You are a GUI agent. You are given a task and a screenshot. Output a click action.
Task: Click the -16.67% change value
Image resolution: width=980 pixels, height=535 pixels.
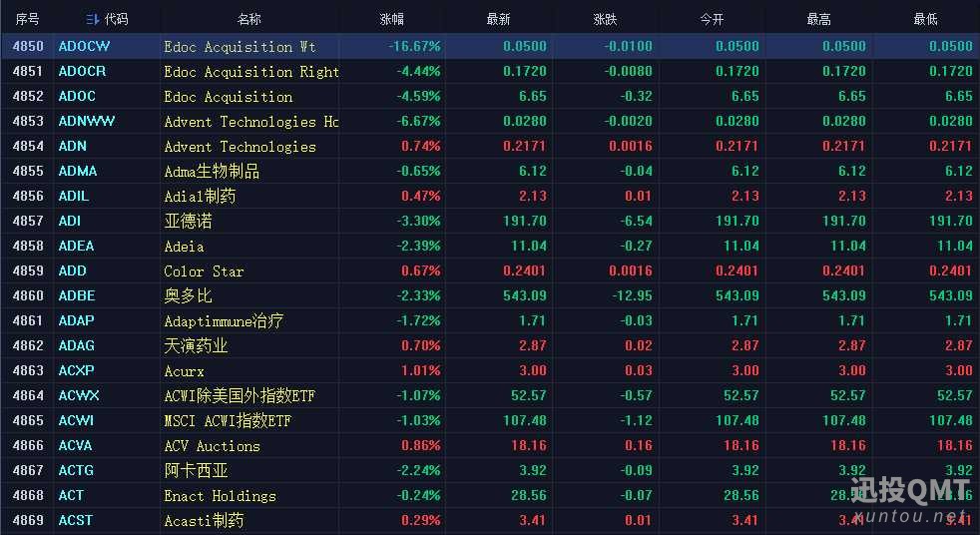(x=414, y=46)
